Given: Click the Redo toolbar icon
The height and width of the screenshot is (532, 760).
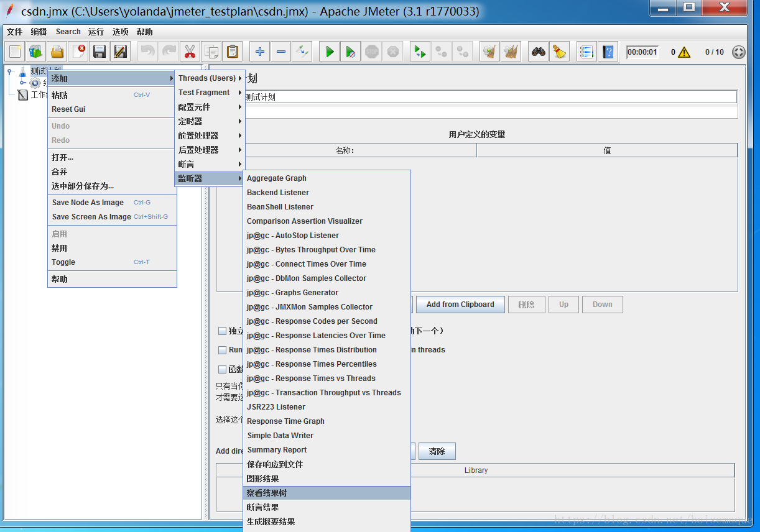Looking at the screenshot, I should point(169,52).
